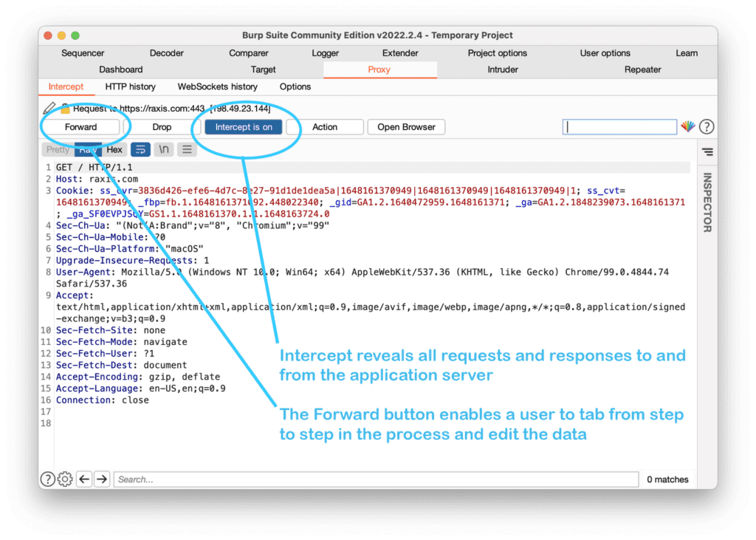Click the back arrow in the bottom toolbar
This screenshot has width=756, height=540.
tap(84, 479)
